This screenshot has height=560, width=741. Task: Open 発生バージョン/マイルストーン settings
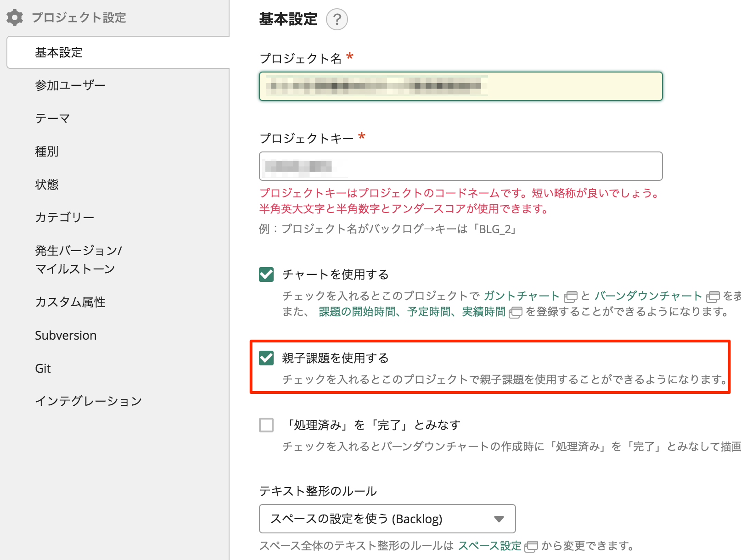pos(79,259)
